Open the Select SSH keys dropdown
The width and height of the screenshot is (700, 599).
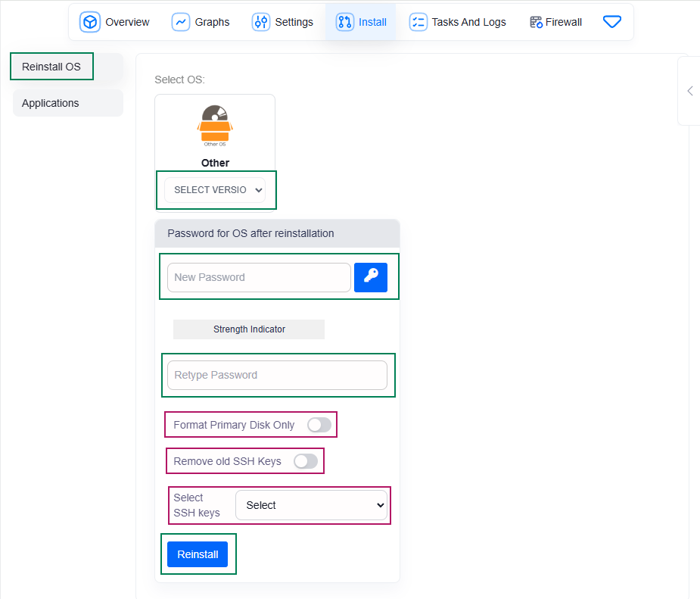click(x=311, y=505)
